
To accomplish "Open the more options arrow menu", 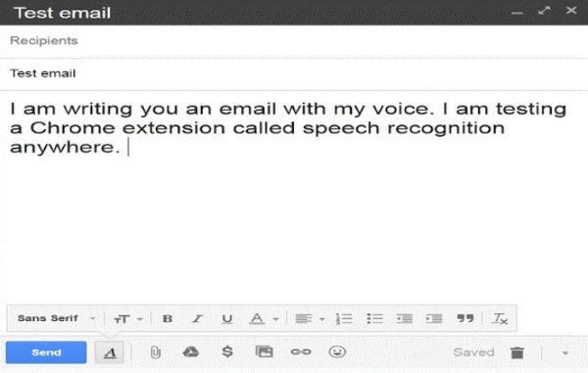I will pyautogui.click(x=565, y=352).
